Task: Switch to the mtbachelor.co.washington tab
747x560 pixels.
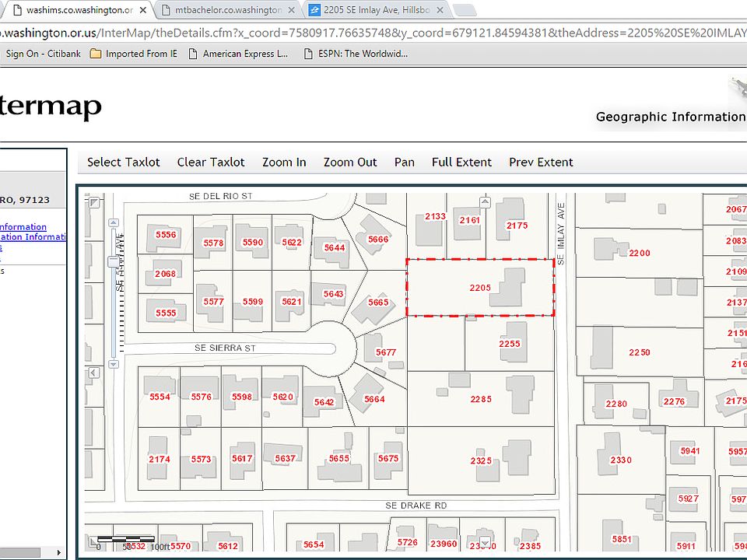Action: [x=228, y=10]
